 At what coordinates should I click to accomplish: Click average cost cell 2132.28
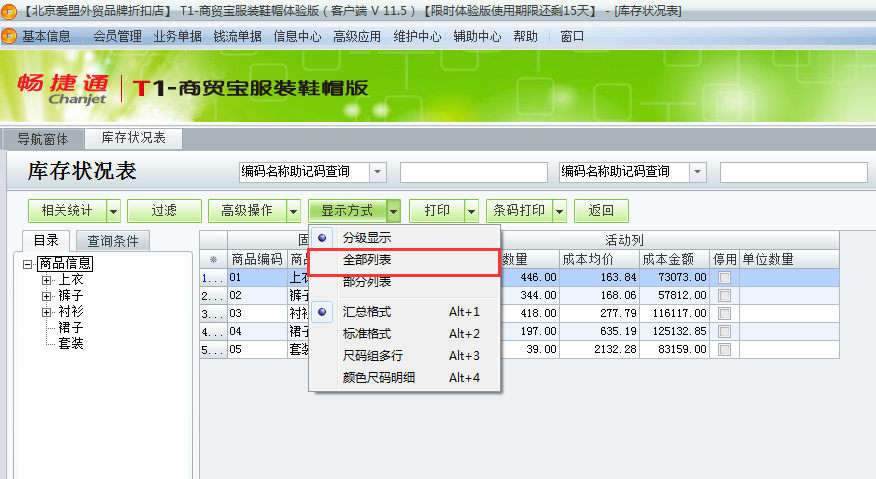599,349
